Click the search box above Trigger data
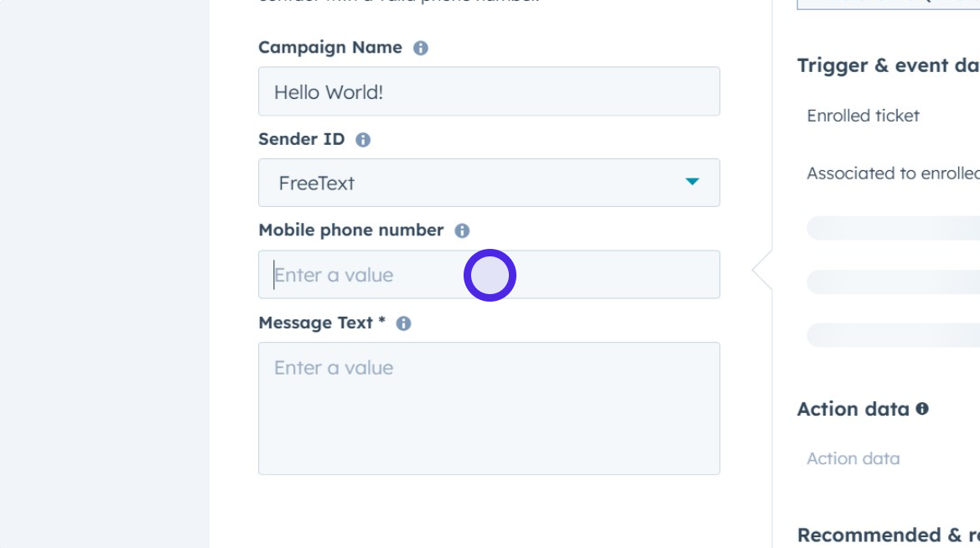 click(x=887, y=3)
